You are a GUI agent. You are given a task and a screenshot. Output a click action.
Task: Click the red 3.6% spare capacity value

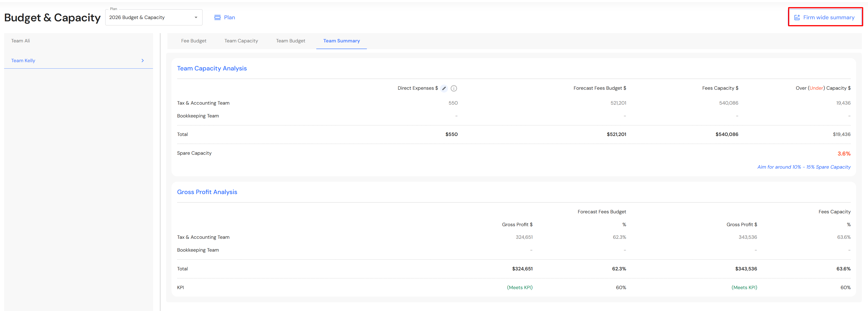point(844,154)
